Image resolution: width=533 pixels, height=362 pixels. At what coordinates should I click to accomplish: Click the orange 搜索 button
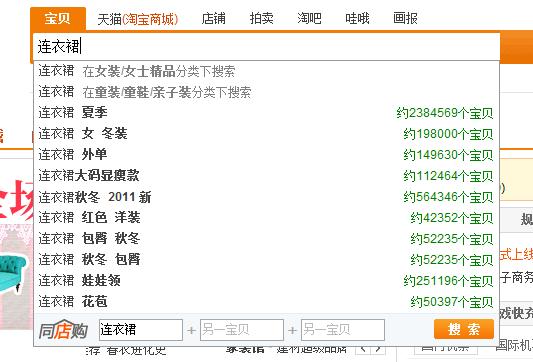[x=464, y=329]
